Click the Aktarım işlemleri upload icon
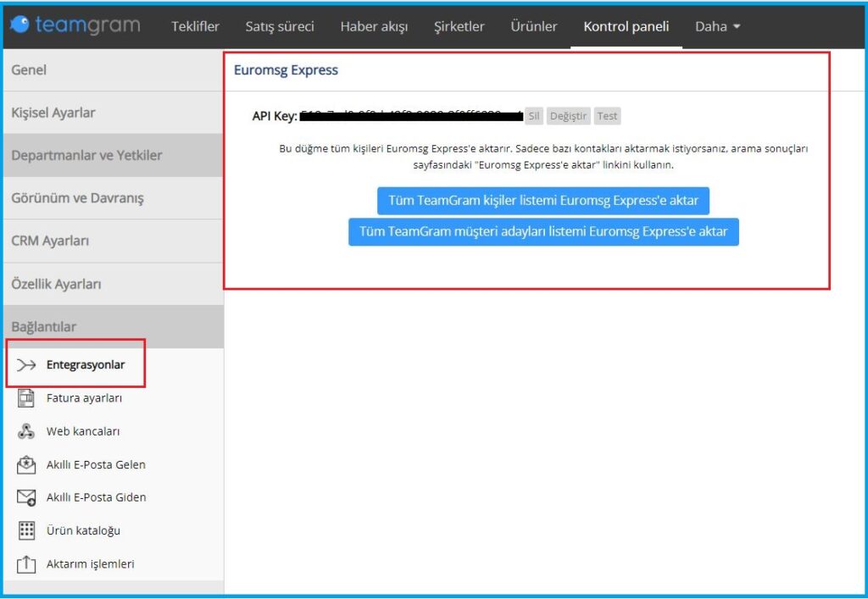This screenshot has height=599, width=868. coord(26,563)
